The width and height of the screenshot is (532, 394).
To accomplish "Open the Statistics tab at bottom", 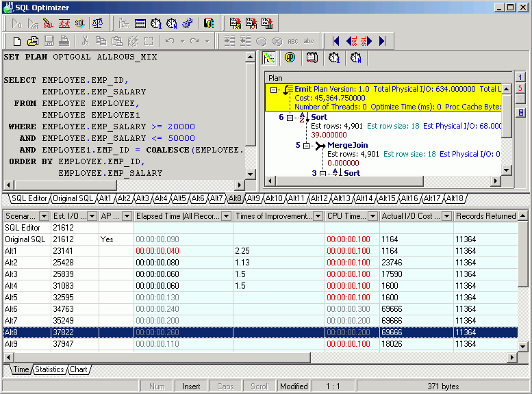I will [49, 369].
